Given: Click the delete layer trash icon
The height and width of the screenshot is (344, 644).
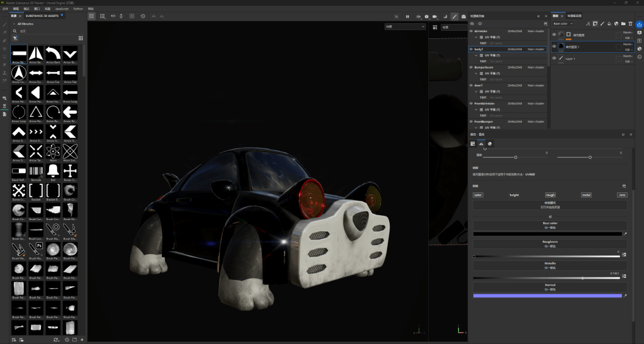Looking at the screenshot, I should coord(630,23).
